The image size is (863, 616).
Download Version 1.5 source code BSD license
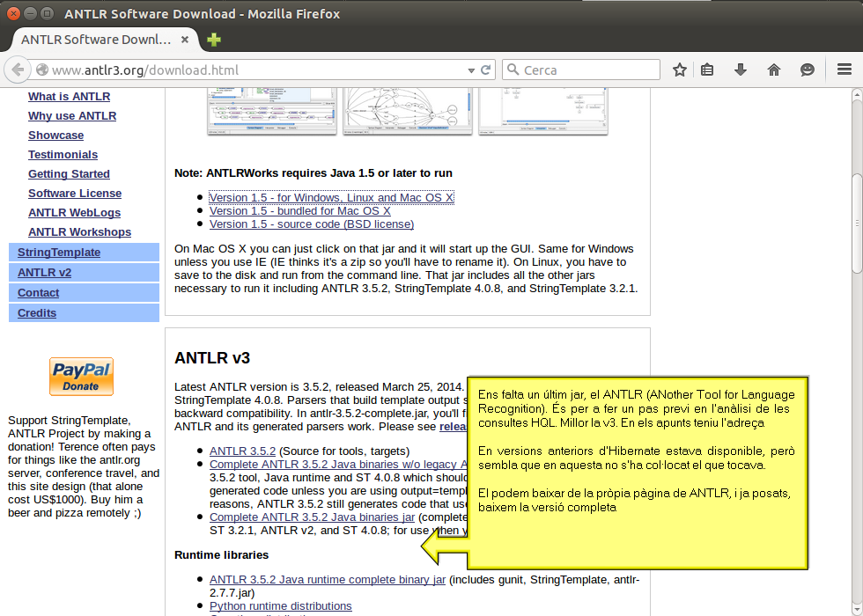312,224
